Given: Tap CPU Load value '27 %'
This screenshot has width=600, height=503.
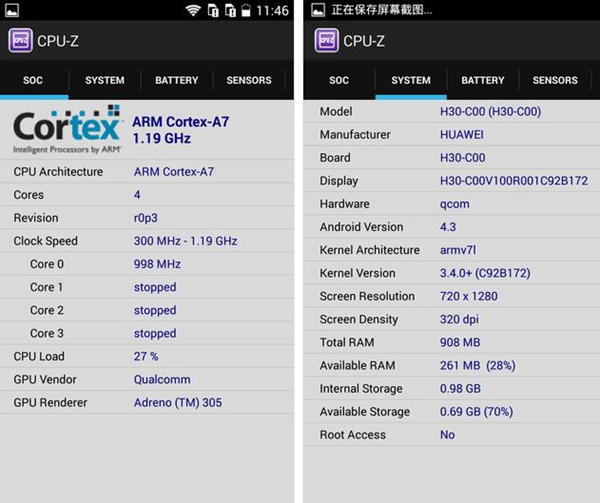Looking at the screenshot, I should pos(146,356).
